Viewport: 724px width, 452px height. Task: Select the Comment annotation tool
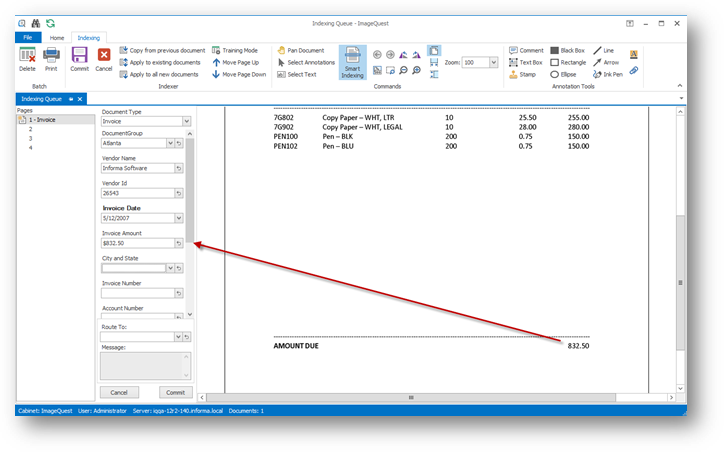click(526, 50)
